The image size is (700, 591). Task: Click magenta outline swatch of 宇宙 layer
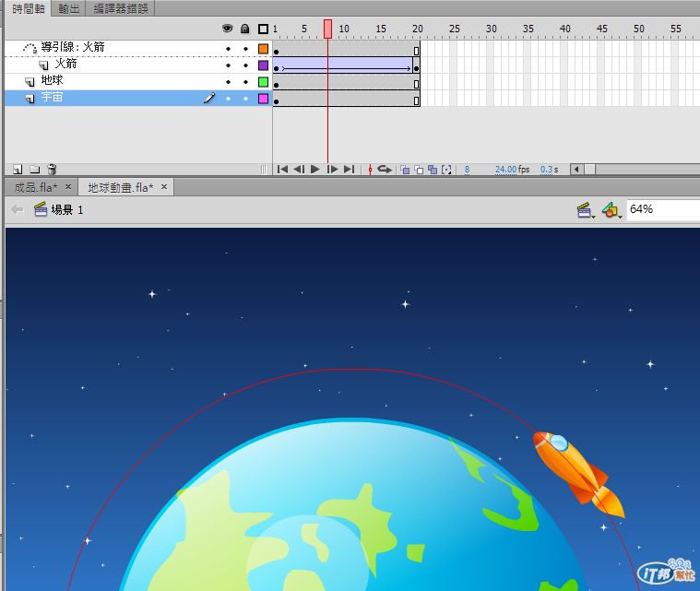point(264,99)
